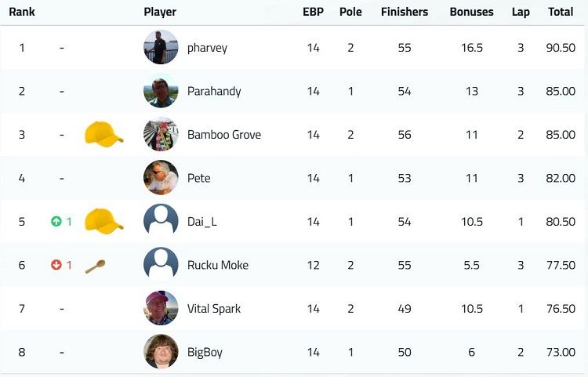Click Dai_L's default silhouette avatar

pos(161,221)
